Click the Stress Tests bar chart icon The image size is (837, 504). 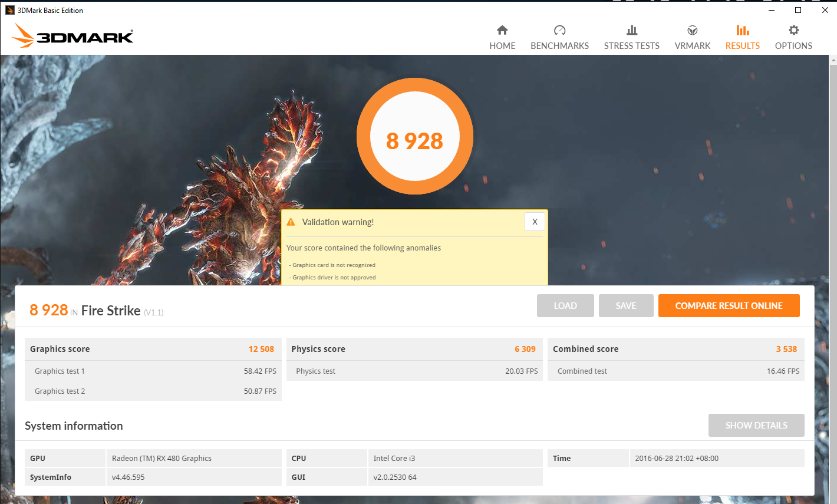631,30
